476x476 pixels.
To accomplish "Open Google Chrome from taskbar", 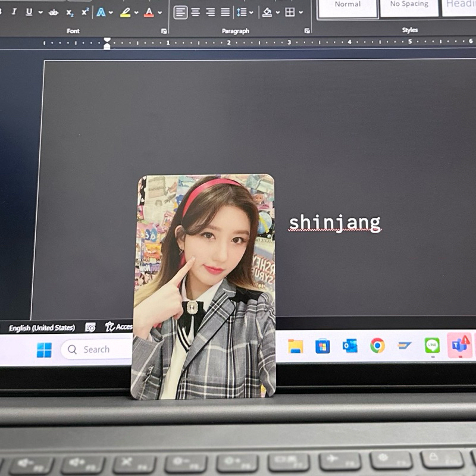I will (x=377, y=346).
